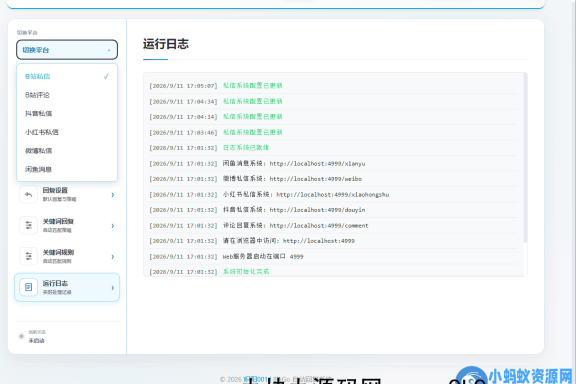Select B站私信 from the platform list
This screenshot has width=576, height=384.
pyautogui.click(x=67, y=76)
